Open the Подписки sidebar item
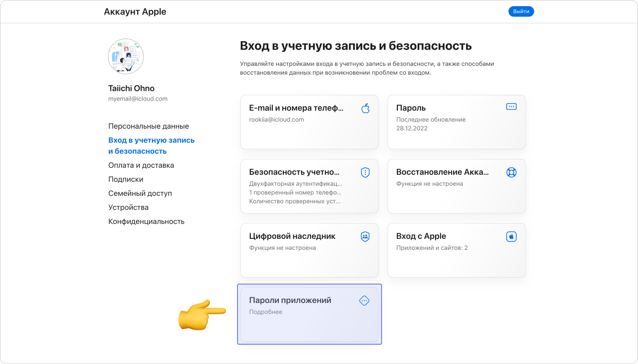The width and height of the screenshot is (638, 364). pos(126,180)
